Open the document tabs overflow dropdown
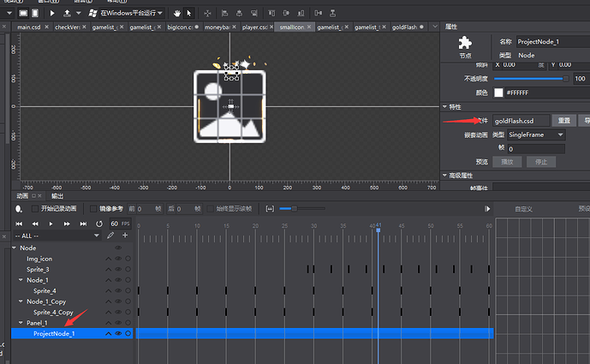 (x=435, y=27)
